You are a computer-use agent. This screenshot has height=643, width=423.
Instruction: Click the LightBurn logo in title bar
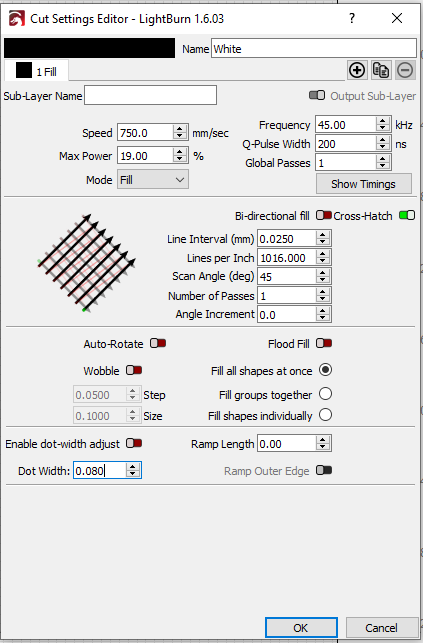(x=17, y=18)
